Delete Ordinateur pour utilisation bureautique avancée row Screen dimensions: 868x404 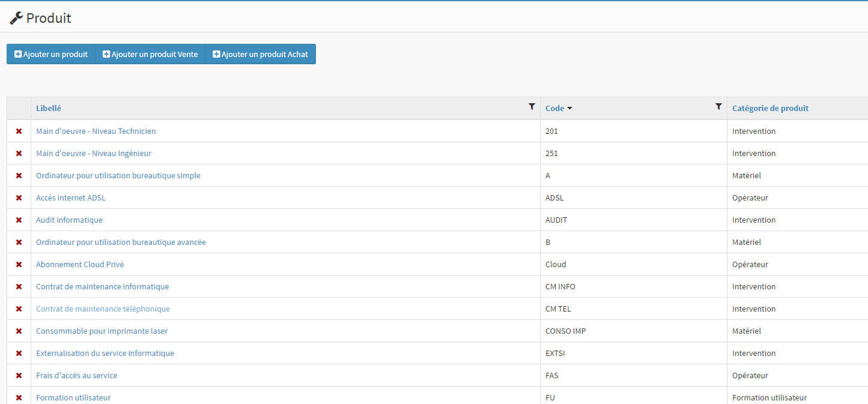(19, 242)
